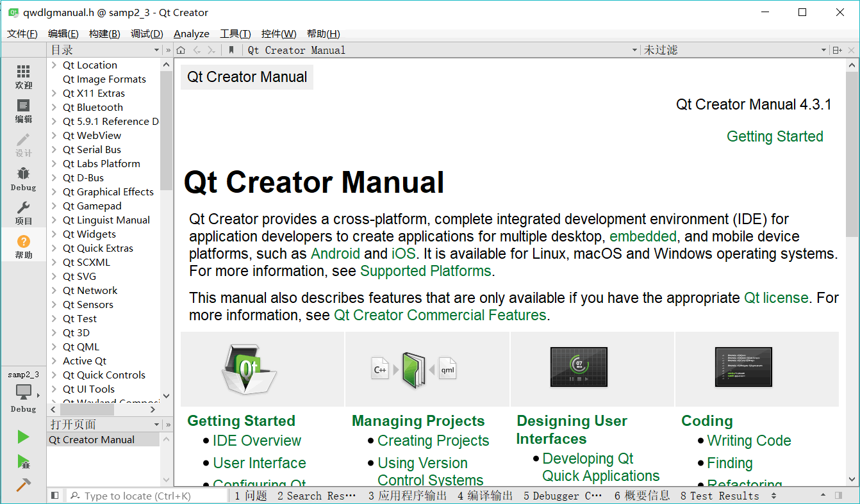Select Qt Creator Manual in open pages list
The width and height of the screenshot is (860, 504).
[x=104, y=440]
